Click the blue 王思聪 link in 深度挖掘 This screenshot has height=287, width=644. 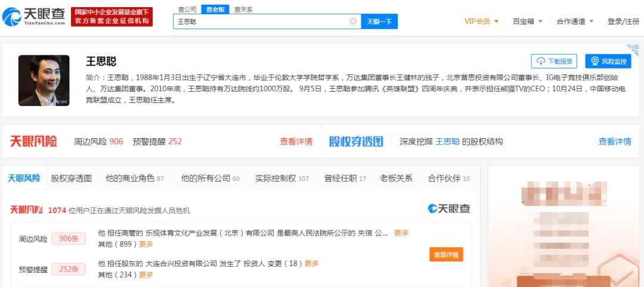[447, 142]
